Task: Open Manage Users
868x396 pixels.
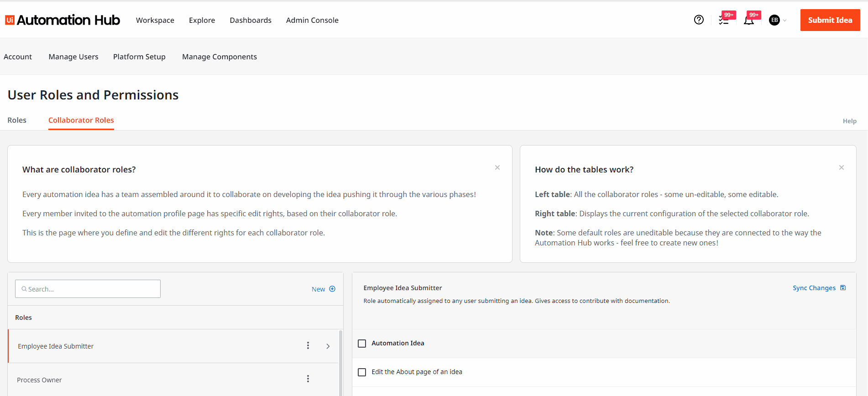Action: click(73, 57)
